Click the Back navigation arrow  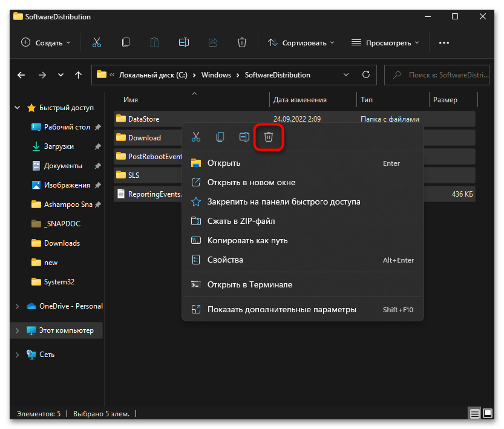pos(21,75)
